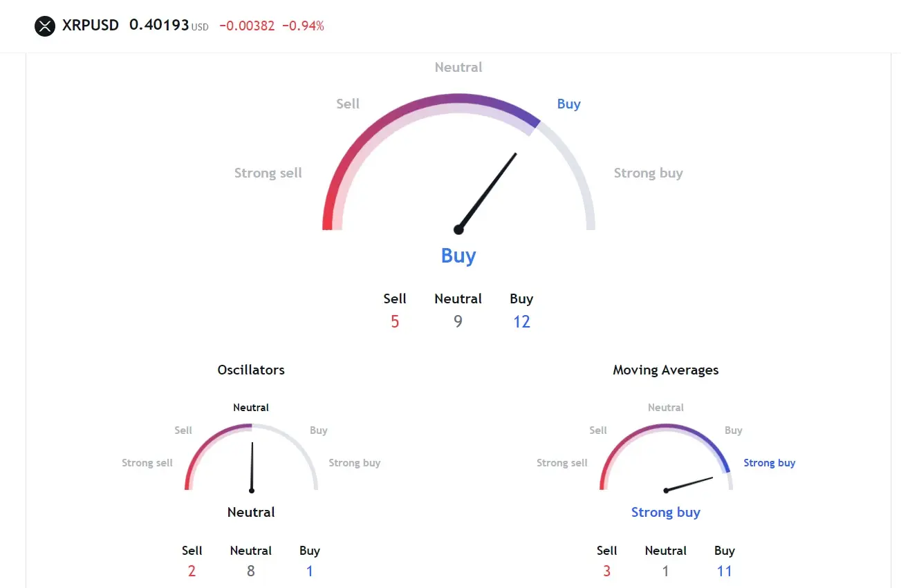Screen dimensions: 901x588
Task: Click the Oscillators Neutral count 8
Action: pyautogui.click(x=251, y=571)
